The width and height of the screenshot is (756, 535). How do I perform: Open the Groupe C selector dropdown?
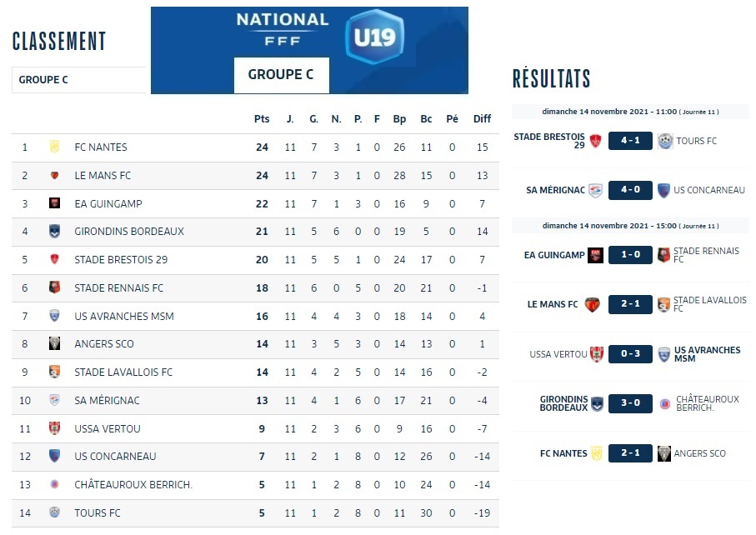click(x=78, y=80)
